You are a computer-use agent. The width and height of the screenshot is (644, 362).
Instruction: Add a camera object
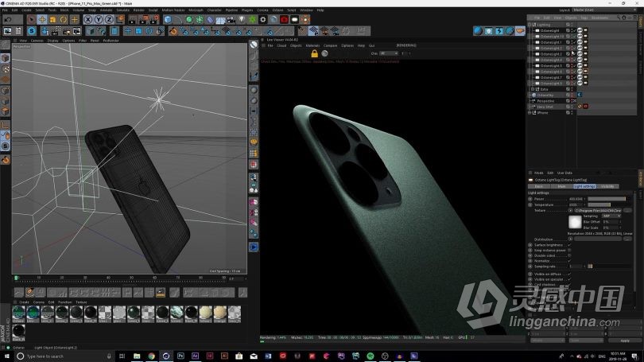[231, 19]
